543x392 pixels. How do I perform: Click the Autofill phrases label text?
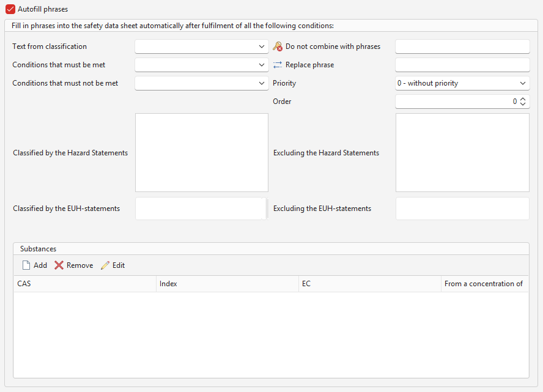click(43, 9)
